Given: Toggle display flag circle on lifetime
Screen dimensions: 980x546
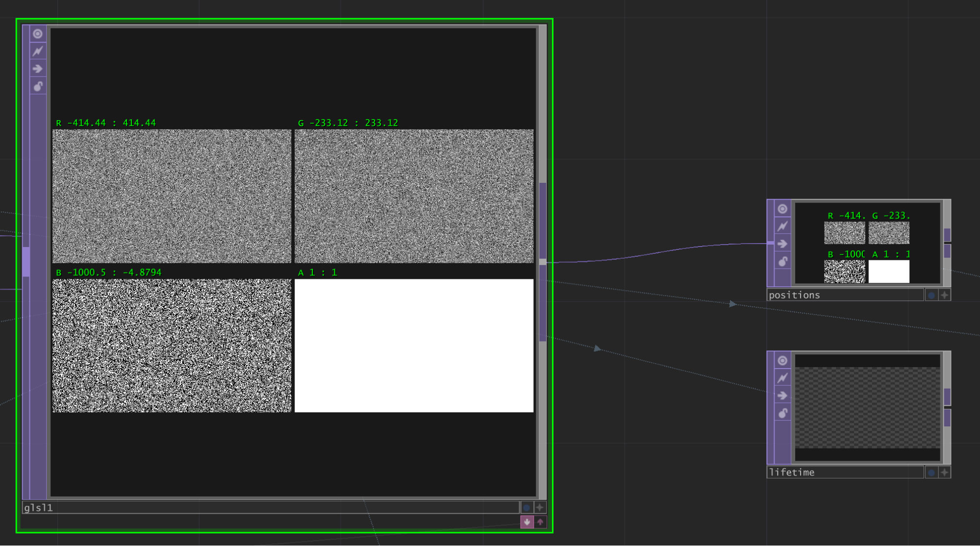Looking at the screenshot, I should (x=931, y=472).
